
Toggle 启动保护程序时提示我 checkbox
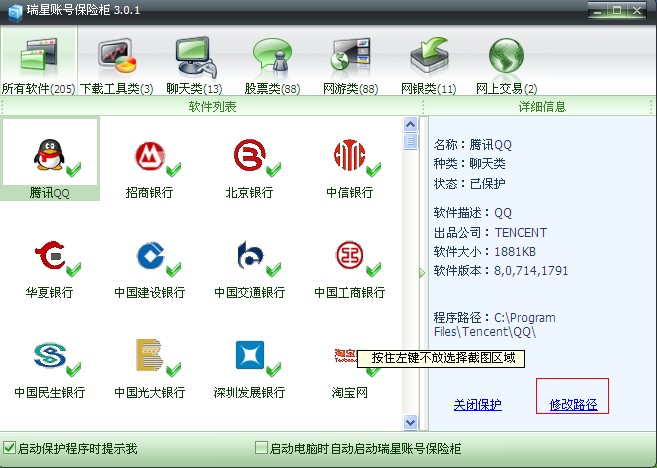click(9, 447)
